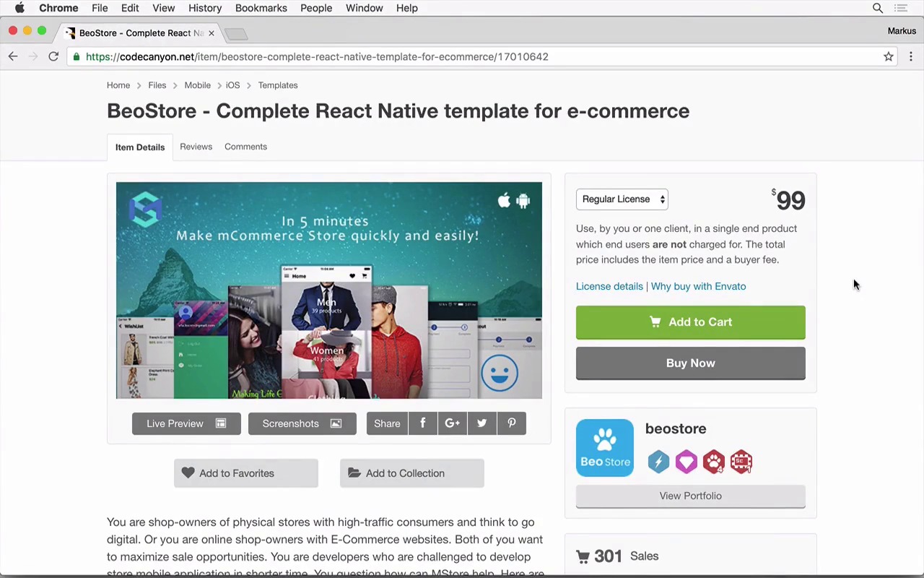
Task: Switch to the Reviews tab
Action: (x=196, y=147)
